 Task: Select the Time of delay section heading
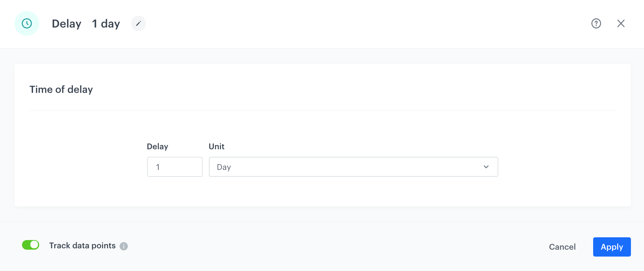pyautogui.click(x=61, y=89)
